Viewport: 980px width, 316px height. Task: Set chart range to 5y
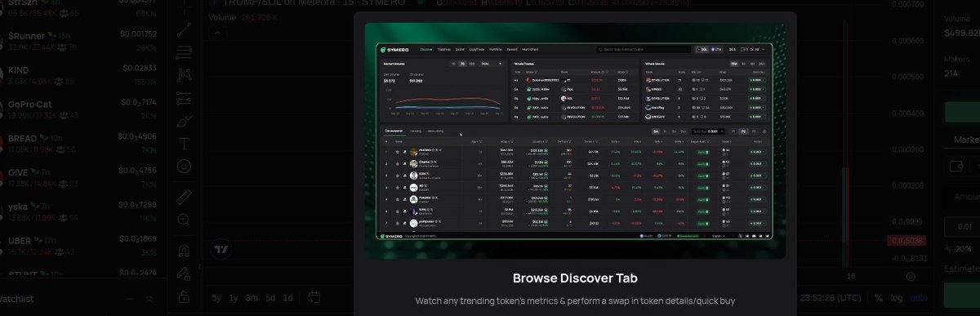(216, 297)
